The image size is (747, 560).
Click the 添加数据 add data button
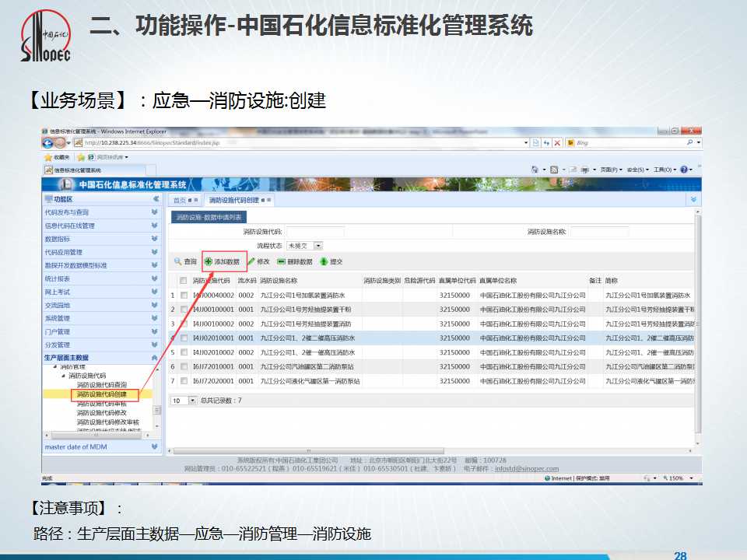click(x=223, y=261)
